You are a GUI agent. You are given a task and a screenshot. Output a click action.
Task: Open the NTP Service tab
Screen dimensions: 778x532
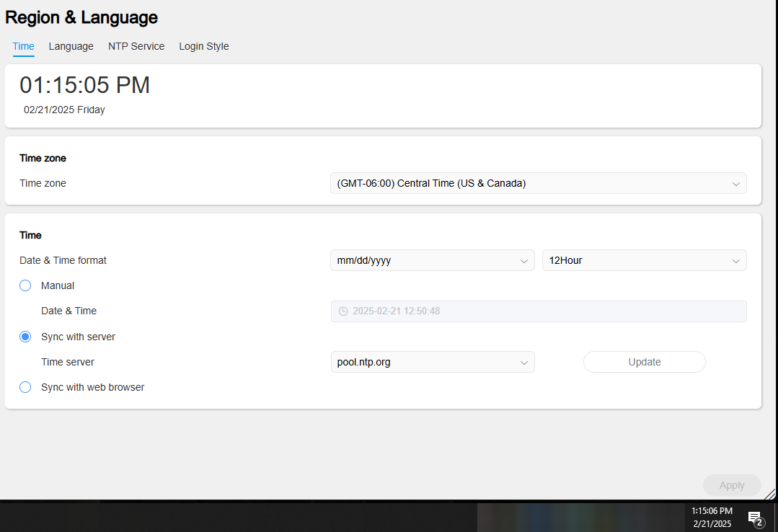pyautogui.click(x=136, y=46)
